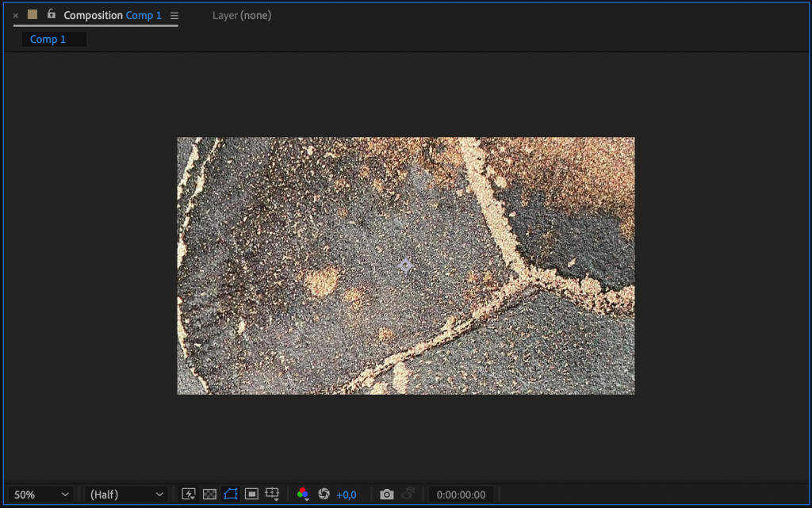The image size is (812, 508).
Task: Toggle the Composition panel lock
Action: [52, 15]
